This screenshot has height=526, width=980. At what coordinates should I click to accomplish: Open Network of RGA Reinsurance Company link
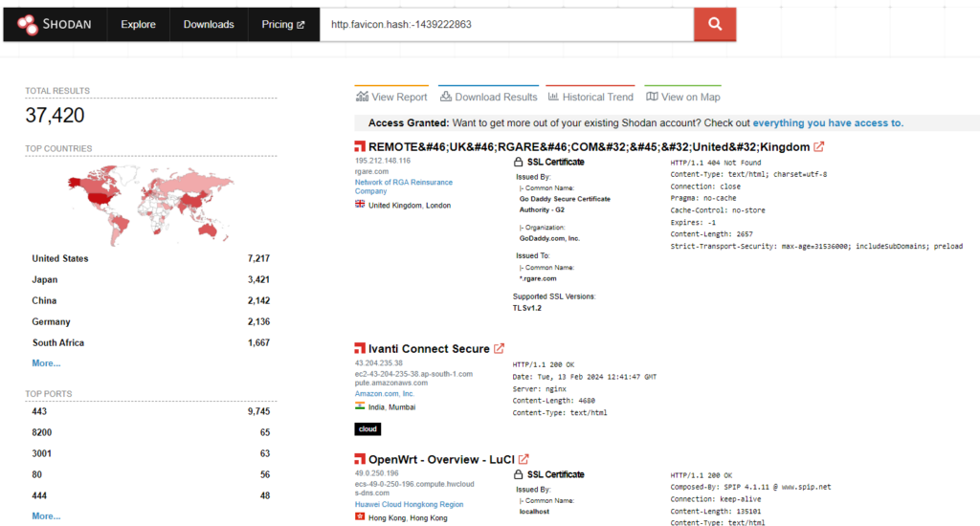pos(404,186)
